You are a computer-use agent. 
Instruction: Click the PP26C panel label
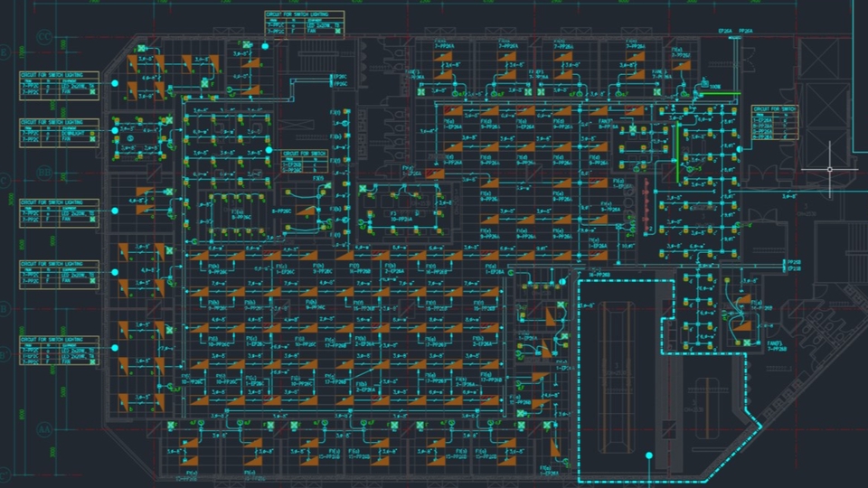pyautogui.click(x=339, y=84)
